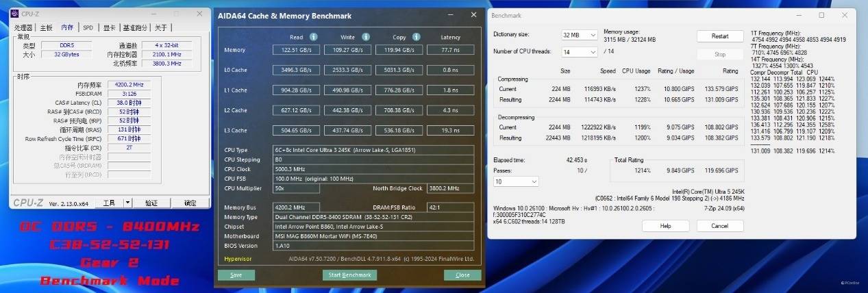The image size is (868, 293).
Task: Open the Dictionary size dropdown
Action: click(579, 35)
